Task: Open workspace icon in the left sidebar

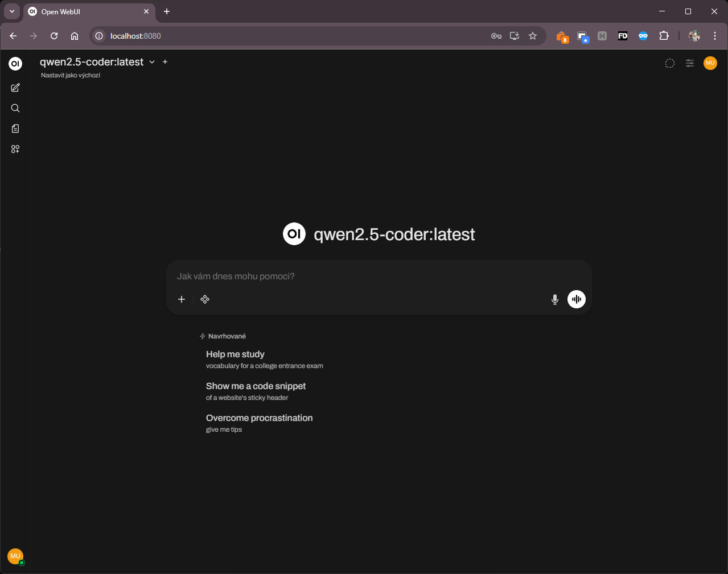Action: 15,149
